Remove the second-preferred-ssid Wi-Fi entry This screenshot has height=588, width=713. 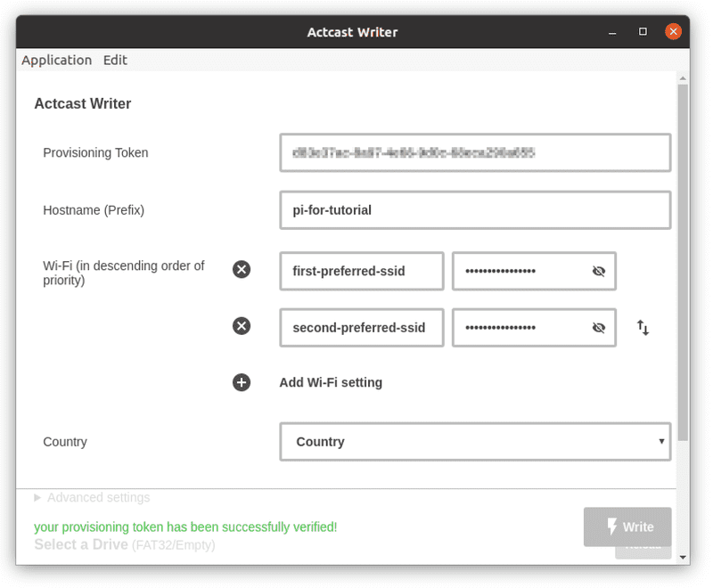242,327
